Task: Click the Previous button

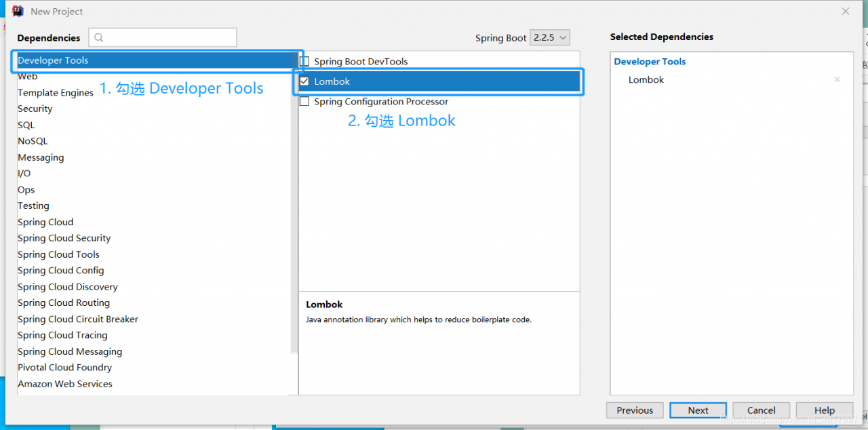Action: point(635,410)
